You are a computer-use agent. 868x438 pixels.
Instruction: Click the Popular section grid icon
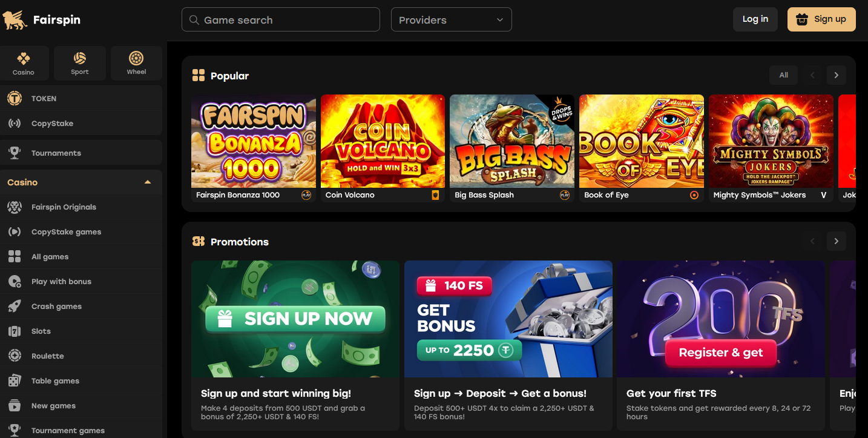tap(199, 76)
